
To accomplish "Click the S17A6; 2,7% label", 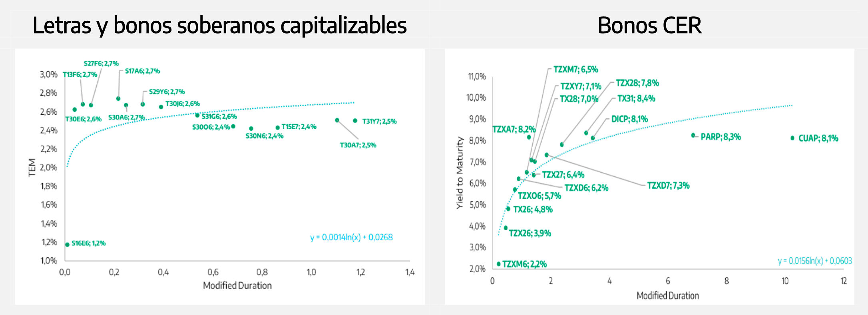I will pyautogui.click(x=142, y=71).
